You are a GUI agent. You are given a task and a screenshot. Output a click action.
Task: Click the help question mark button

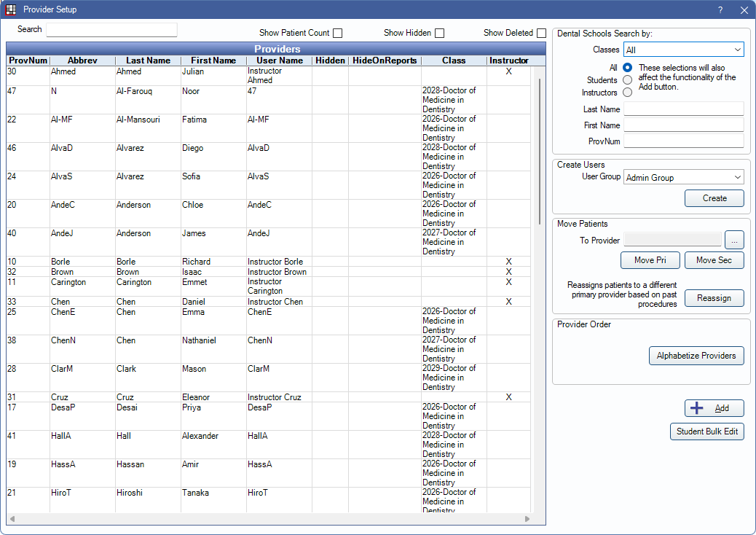coord(720,10)
